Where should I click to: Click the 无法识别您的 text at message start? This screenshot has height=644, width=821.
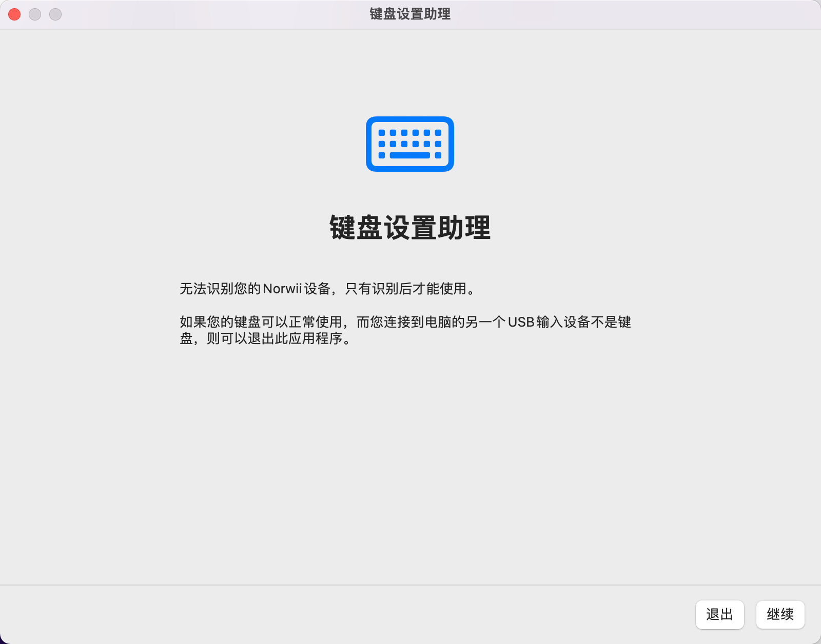pyautogui.click(x=220, y=289)
